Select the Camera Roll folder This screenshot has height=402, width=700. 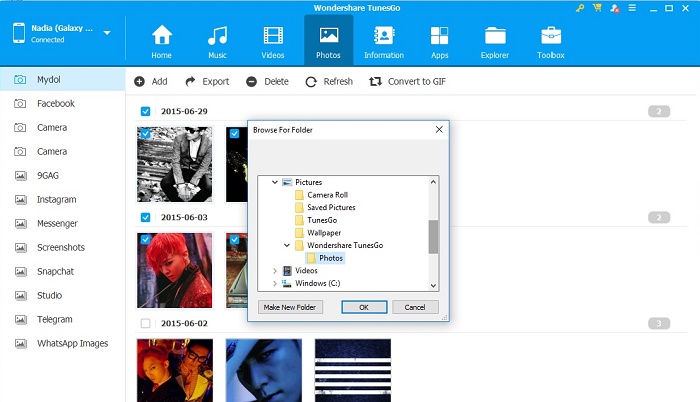point(327,195)
